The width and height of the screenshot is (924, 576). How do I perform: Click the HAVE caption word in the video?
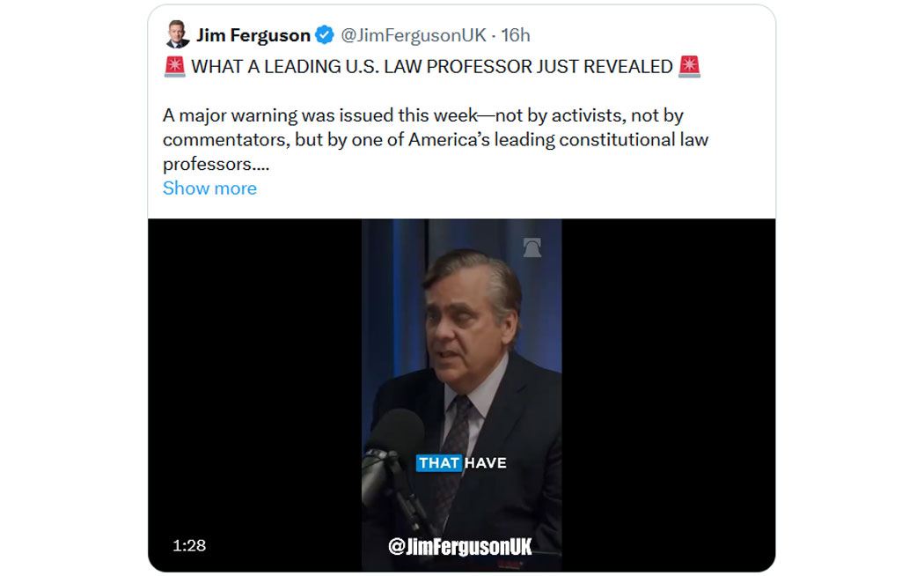pyautogui.click(x=485, y=462)
